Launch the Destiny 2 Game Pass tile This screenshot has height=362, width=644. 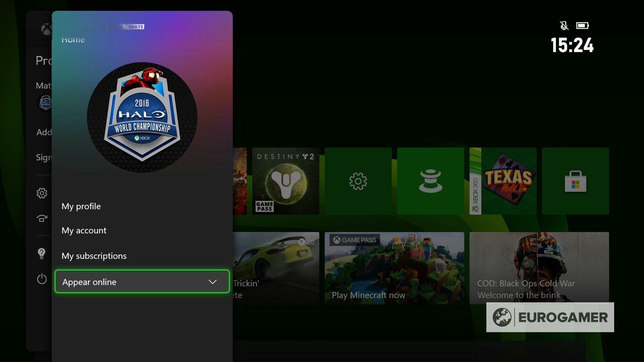(285, 181)
